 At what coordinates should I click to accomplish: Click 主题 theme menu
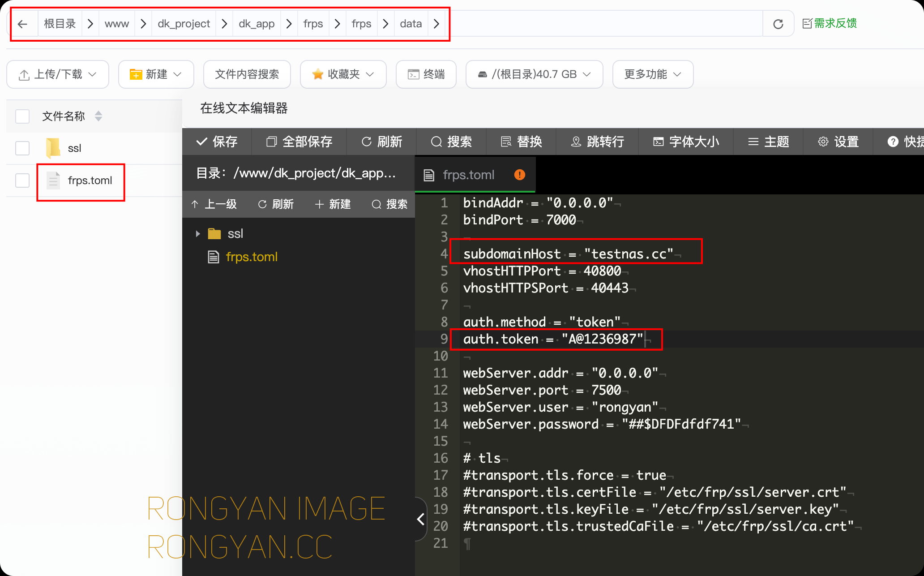tap(768, 142)
